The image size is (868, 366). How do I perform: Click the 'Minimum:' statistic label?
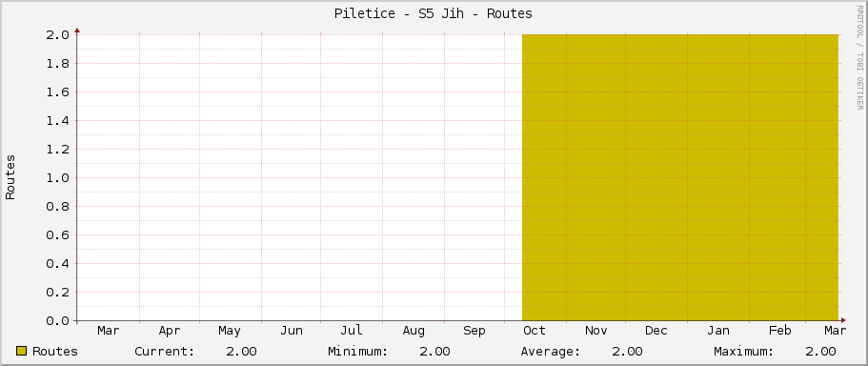coord(357,352)
